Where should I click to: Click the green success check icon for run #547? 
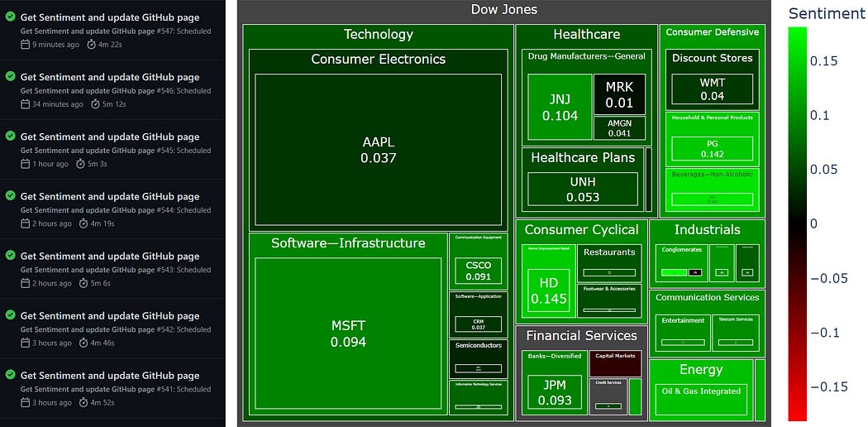10,17
